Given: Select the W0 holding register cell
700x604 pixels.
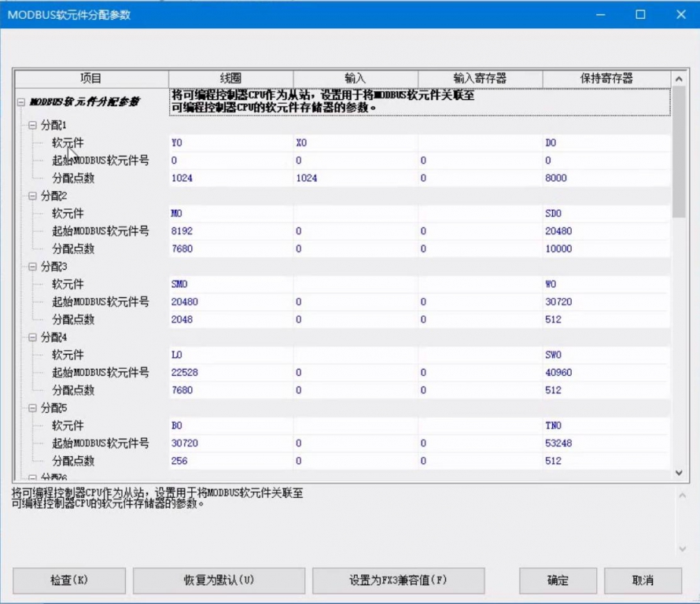Looking at the screenshot, I should tap(606, 284).
